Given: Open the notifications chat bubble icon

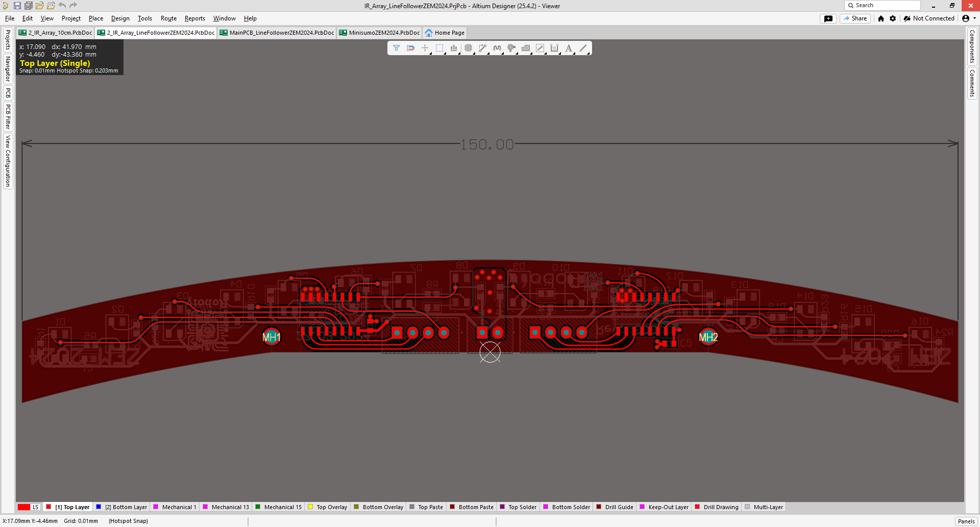Looking at the screenshot, I should click(x=828, y=18).
